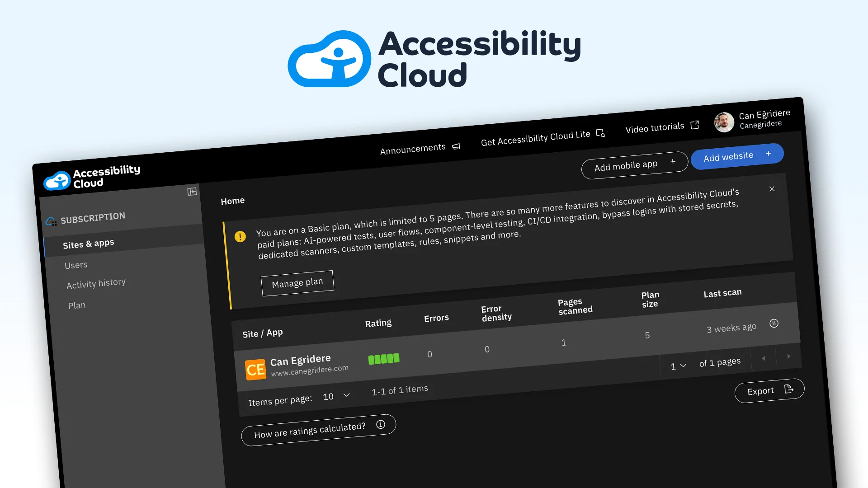The image size is (868, 488).
Task: Open Users in the sidebar
Action: (x=76, y=265)
